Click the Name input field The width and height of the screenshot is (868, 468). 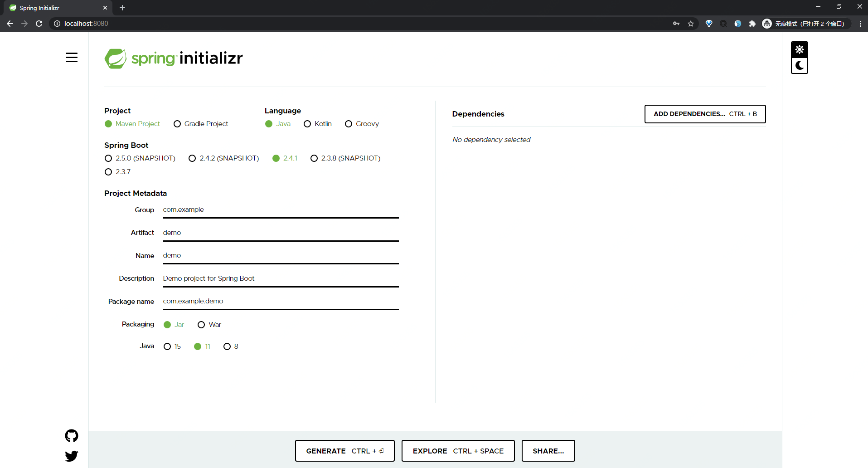pyautogui.click(x=281, y=256)
